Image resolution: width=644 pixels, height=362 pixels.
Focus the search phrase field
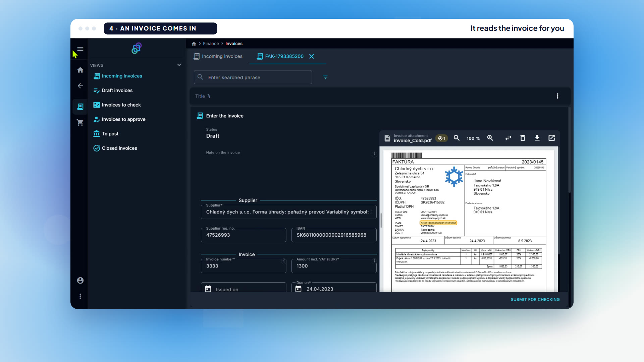[253, 77]
